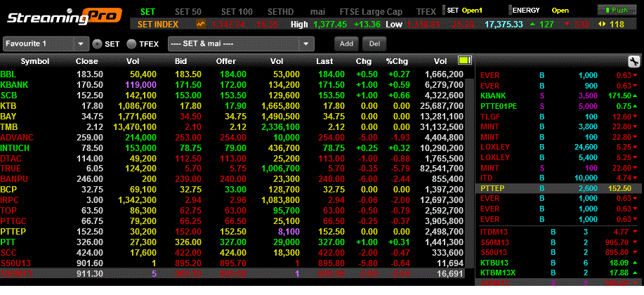Click the Del button
The width and height of the screenshot is (644, 295).
374,44
